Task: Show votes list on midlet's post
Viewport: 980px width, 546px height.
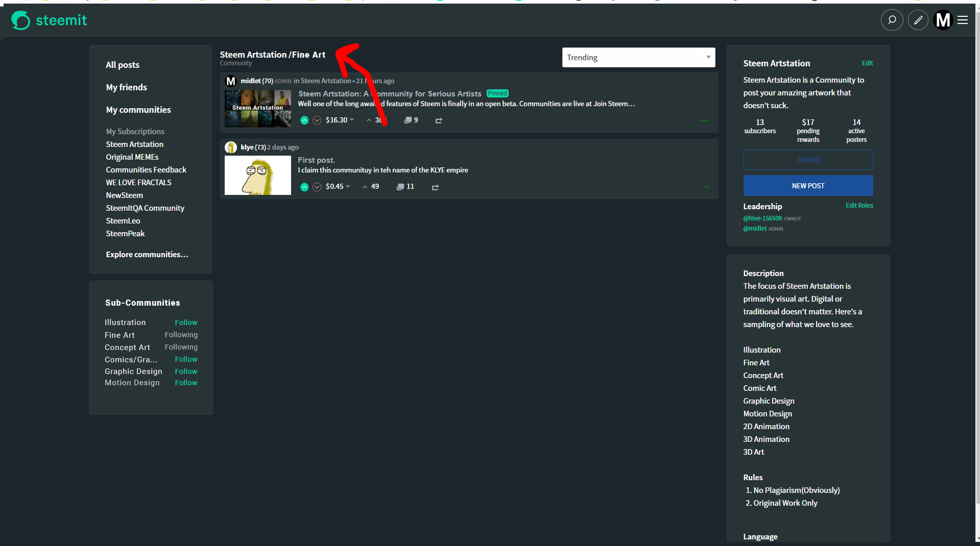Action: coord(376,120)
